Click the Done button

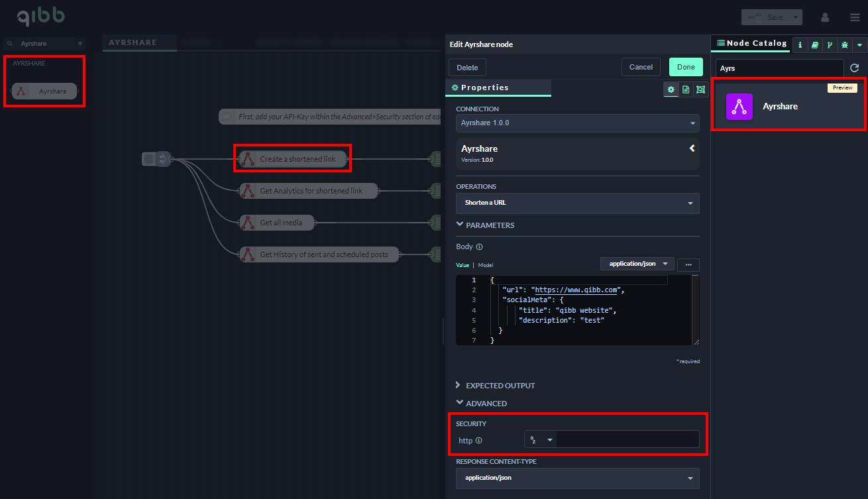pos(686,67)
